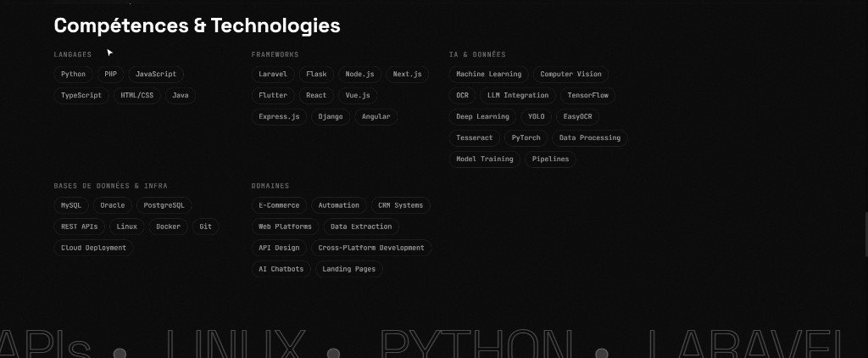This screenshot has height=358, width=868.
Task: Click the Automation tag
Action: tap(339, 205)
